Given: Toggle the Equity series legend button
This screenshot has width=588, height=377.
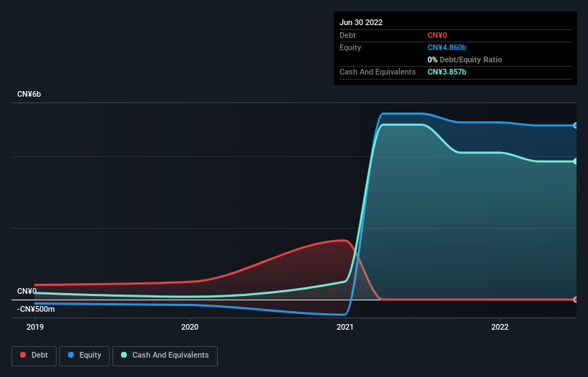Looking at the screenshot, I should tap(85, 355).
